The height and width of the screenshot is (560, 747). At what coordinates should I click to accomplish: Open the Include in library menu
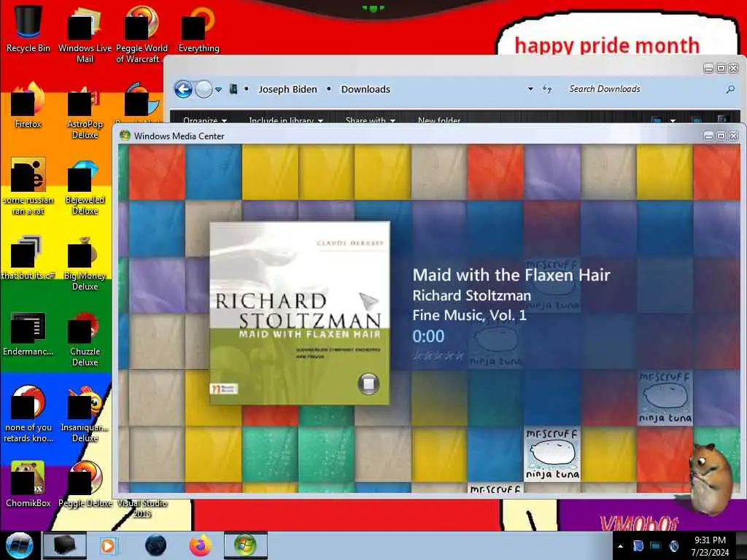click(286, 120)
